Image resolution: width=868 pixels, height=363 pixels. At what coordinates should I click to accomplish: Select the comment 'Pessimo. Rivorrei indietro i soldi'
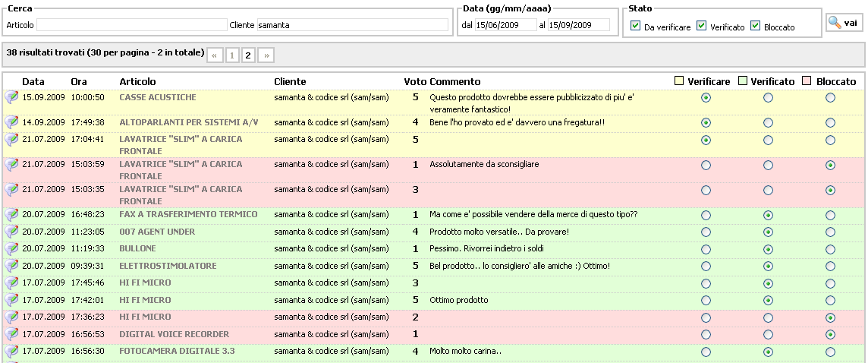coord(486,249)
